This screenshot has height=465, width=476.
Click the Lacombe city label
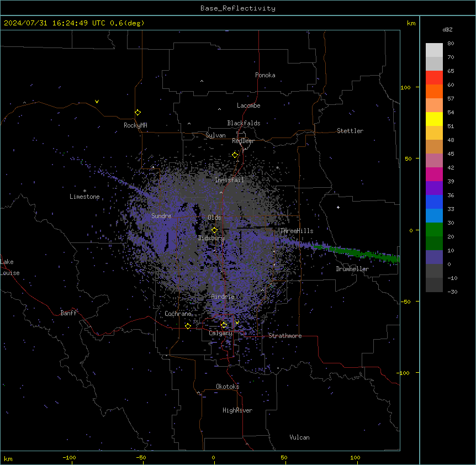(x=248, y=105)
